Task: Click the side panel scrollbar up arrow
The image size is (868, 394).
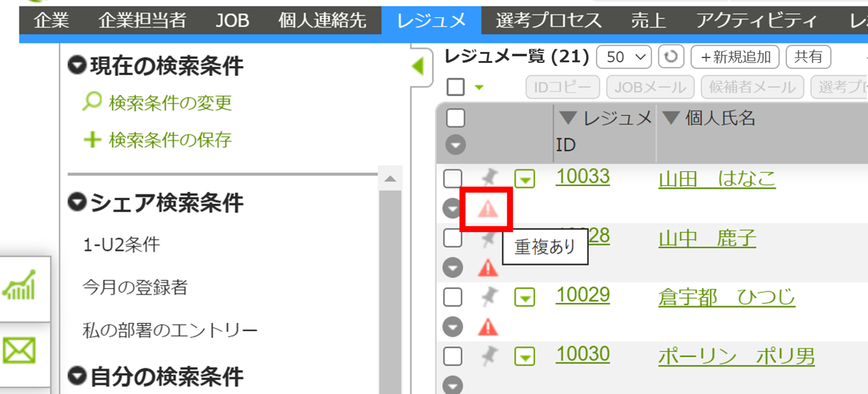Action: point(390,178)
